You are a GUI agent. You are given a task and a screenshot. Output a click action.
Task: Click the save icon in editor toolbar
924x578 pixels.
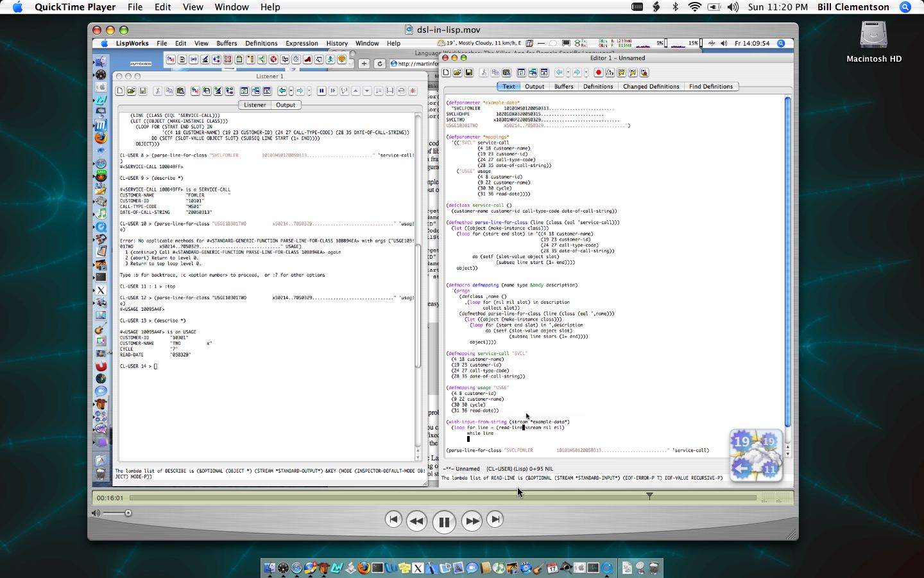pyautogui.click(x=469, y=73)
